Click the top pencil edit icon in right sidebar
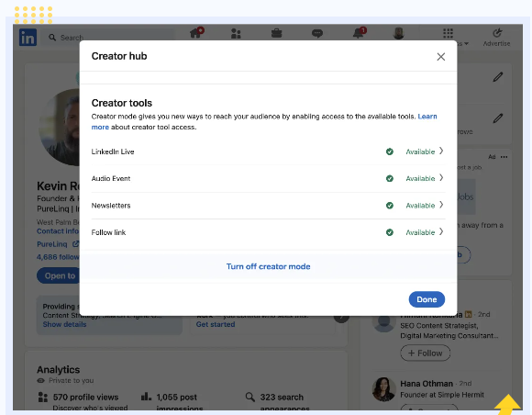The image size is (532, 415). point(498,77)
